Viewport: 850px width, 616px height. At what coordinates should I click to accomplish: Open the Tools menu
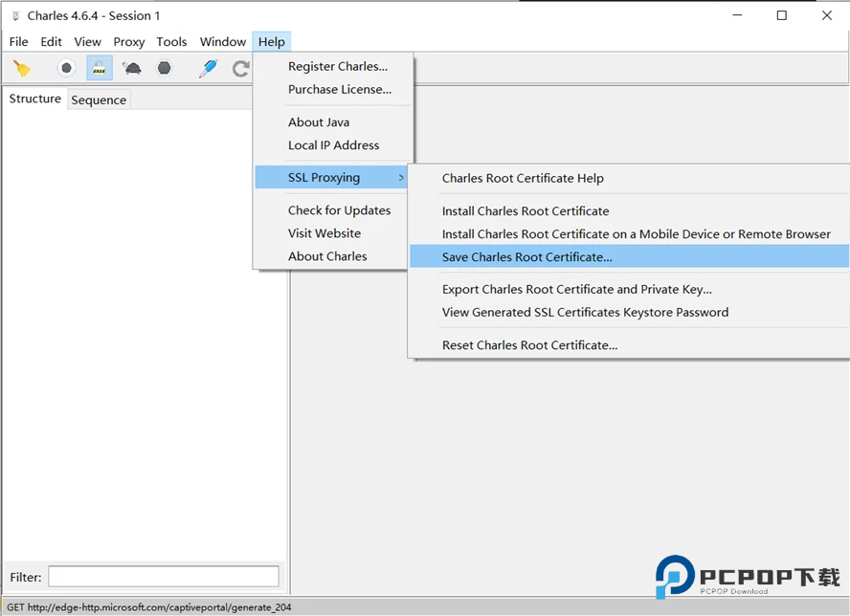pyautogui.click(x=171, y=41)
